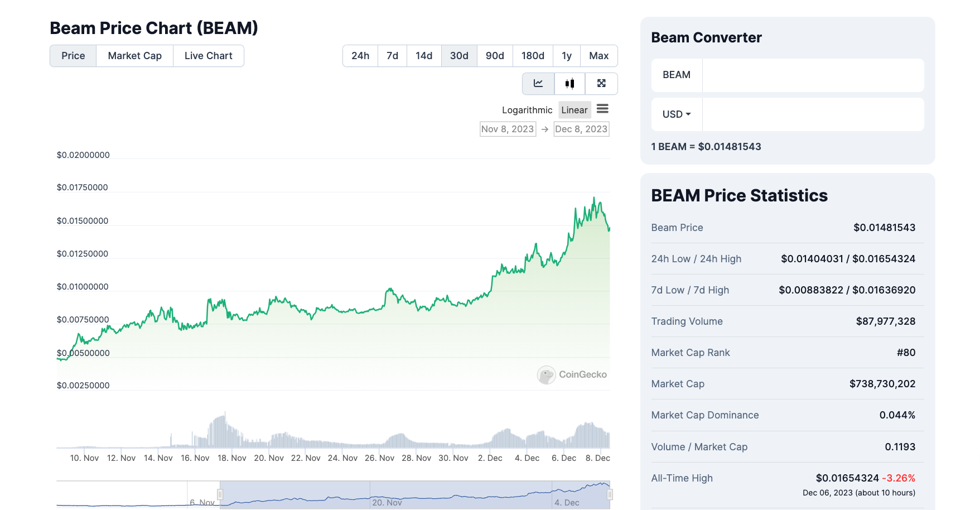980x510 pixels.
Task: Switch price scale to Logarithmic
Action: pos(526,110)
